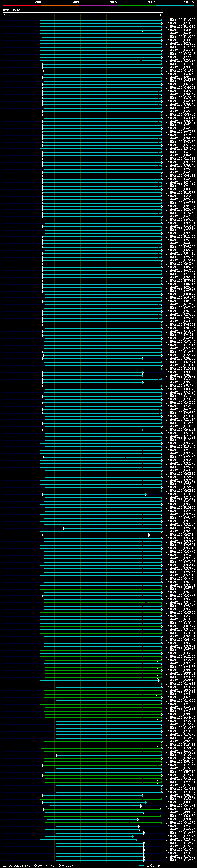
Task: Open hit UniRef100_P07689
Action: click(180, 410)
